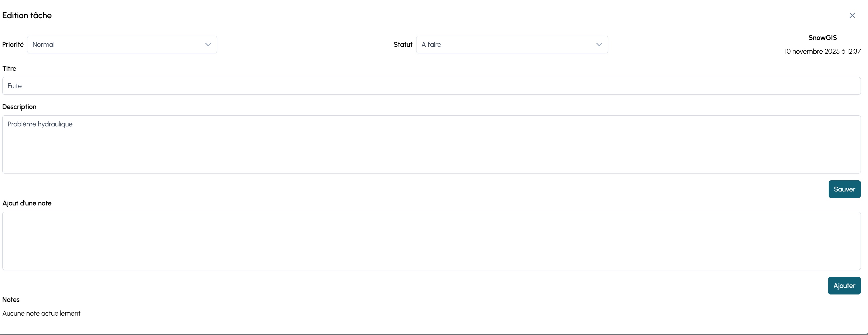Click the Aucune note actuellement text

point(41,313)
